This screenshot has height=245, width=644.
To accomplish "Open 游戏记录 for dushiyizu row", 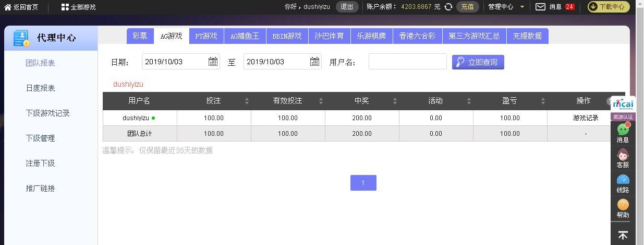I will point(586,118).
